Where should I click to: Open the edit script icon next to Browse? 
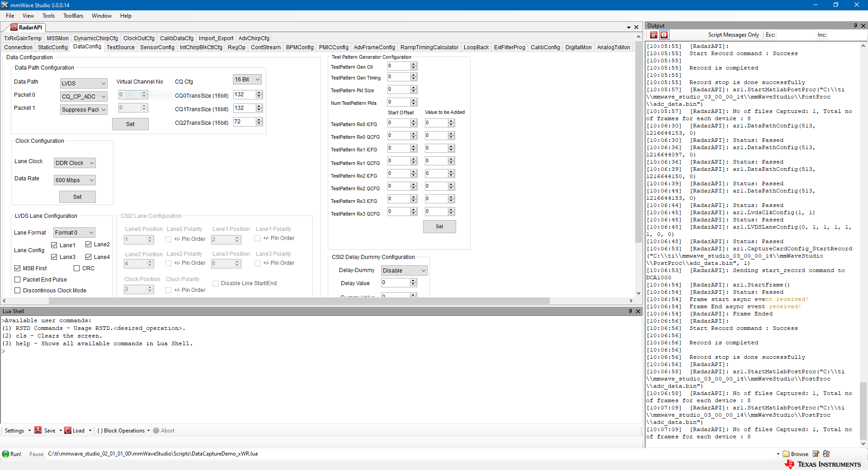[816, 454]
